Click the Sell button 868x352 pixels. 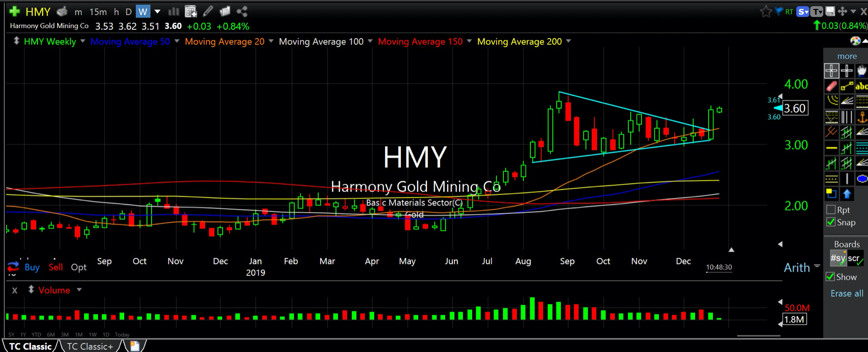(x=56, y=267)
